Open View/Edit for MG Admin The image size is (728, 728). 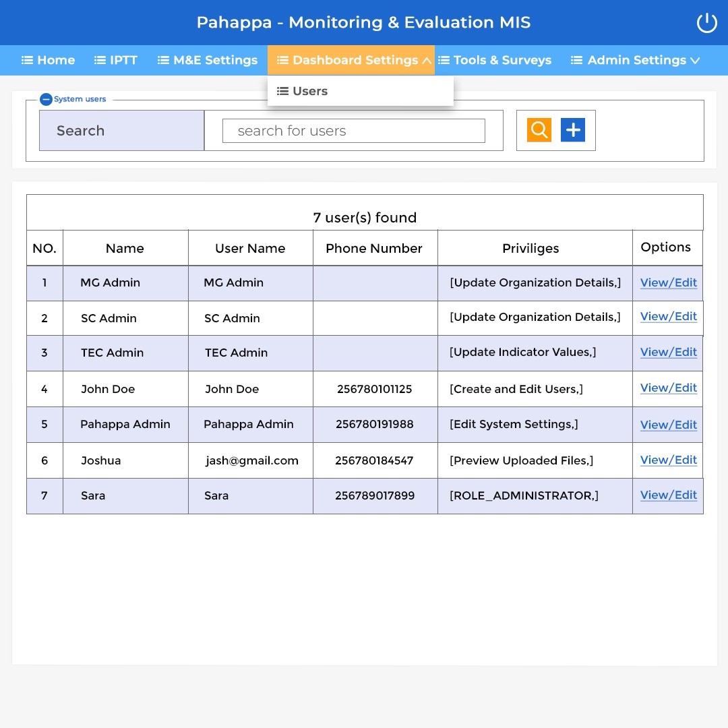(668, 282)
